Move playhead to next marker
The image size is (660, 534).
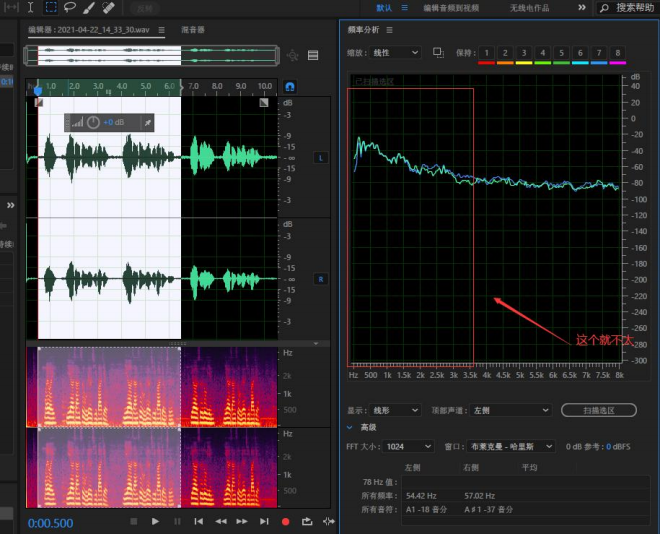click(x=264, y=521)
